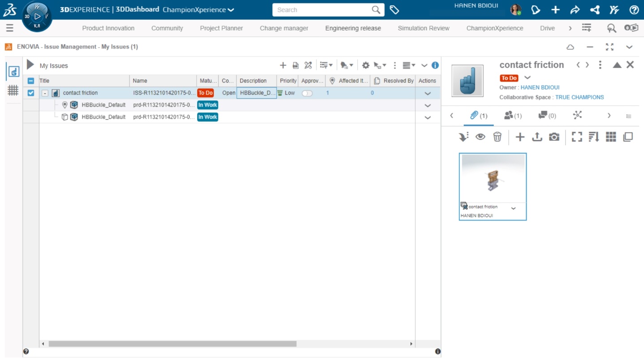Click the user profile avatar
Screen dimensions: 644x362
click(516, 10)
